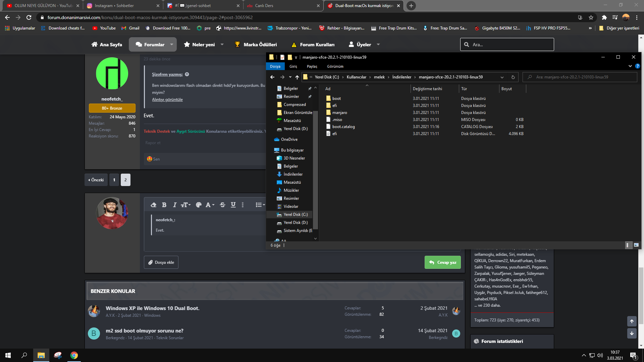Image resolution: width=644 pixels, height=362 pixels.
Task: Open the Paylaş ribbon tab
Action: (312, 66)
